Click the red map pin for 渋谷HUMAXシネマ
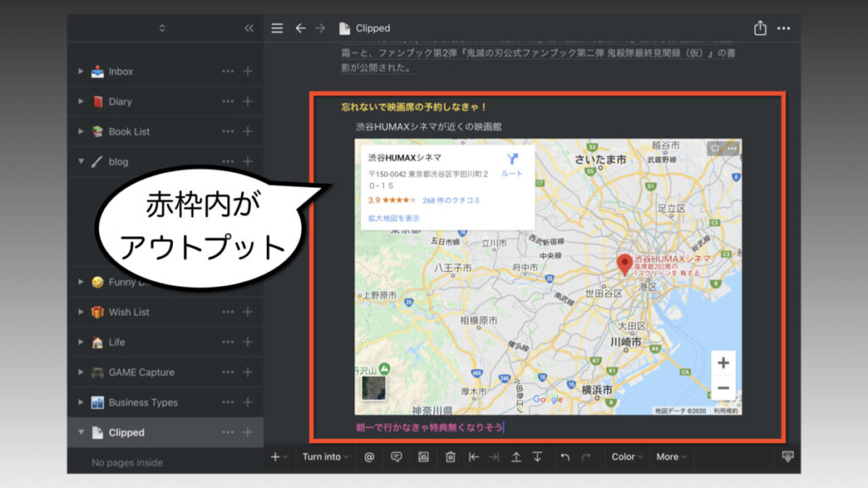The image size is (868, 488). 625,264
